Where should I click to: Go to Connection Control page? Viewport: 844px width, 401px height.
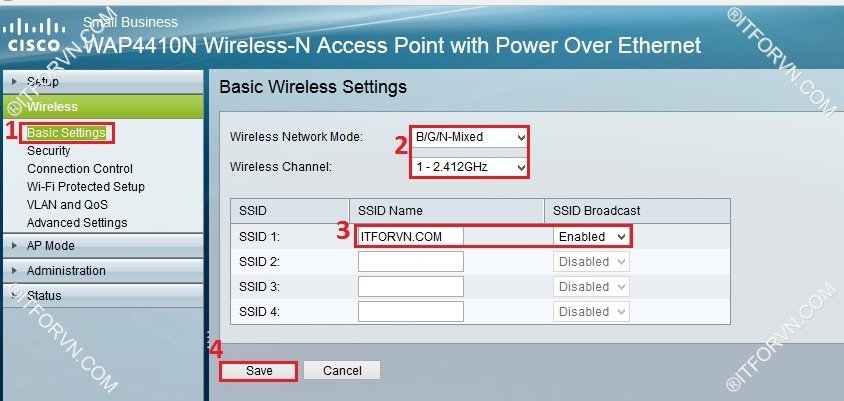(80, 169)
